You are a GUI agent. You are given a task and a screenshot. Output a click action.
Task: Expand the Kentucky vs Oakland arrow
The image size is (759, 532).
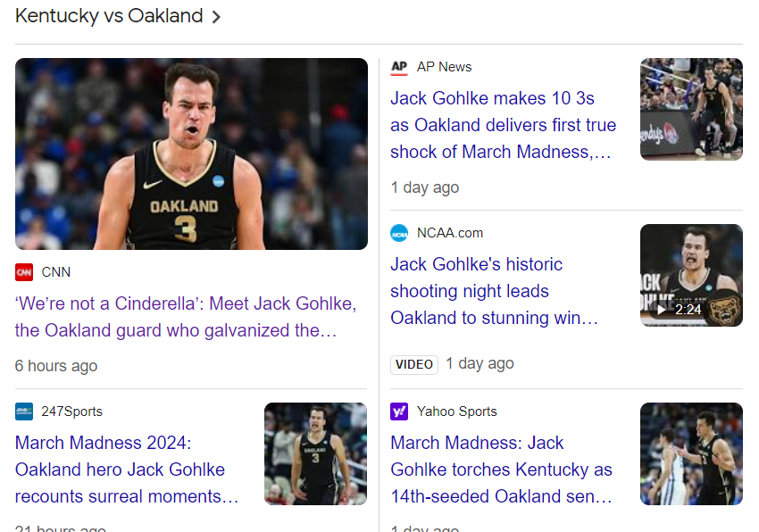tap(216, 17)
